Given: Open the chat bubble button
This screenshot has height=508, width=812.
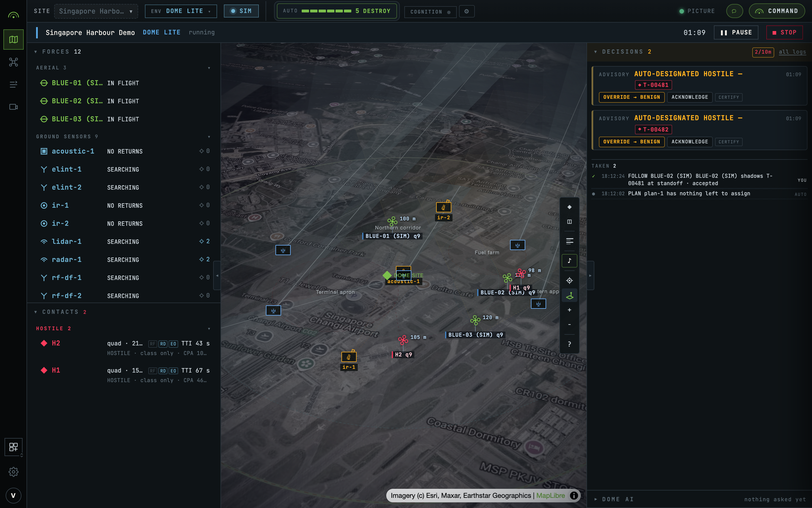Looking at the screenshot, I should coord(734,11).
